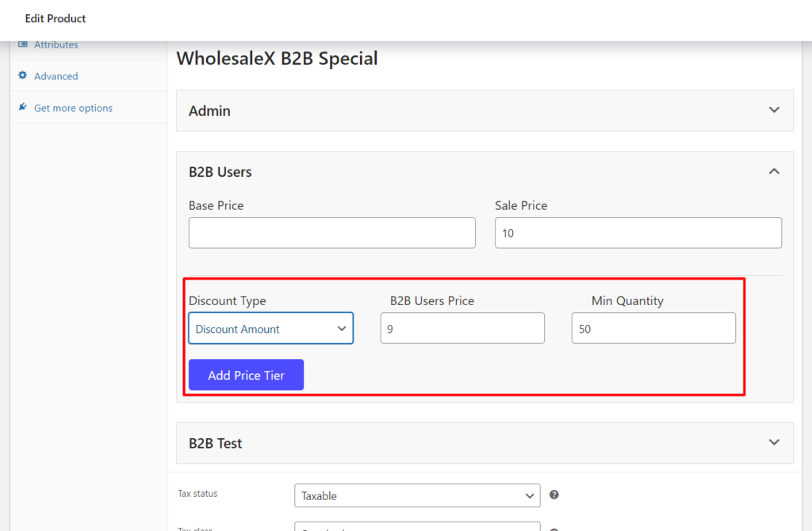This screenshot has width=812, height=531.
Task: Click the Min Quantity label
Action: tap(627, 300)
